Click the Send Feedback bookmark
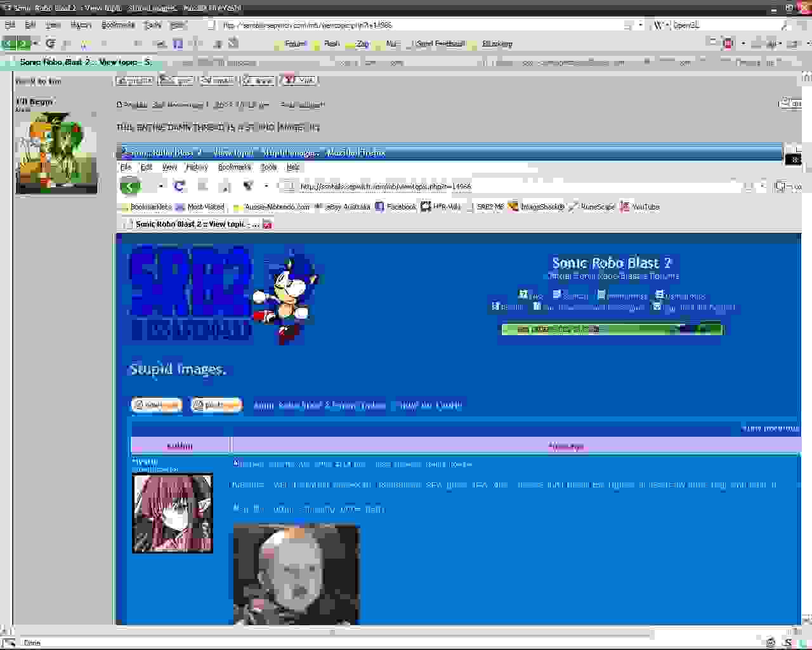This screenshot has width=812, height=650. (x=440, y=44)
